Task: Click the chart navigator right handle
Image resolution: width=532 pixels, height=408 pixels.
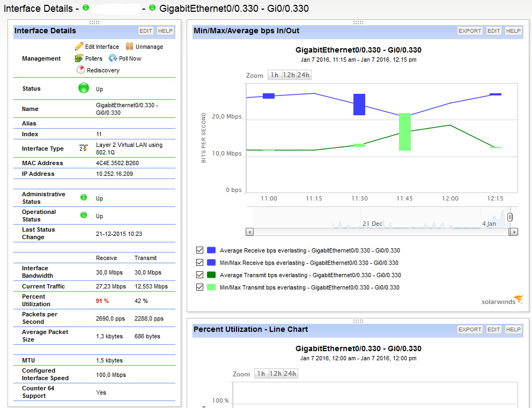Action: [509, 217]
